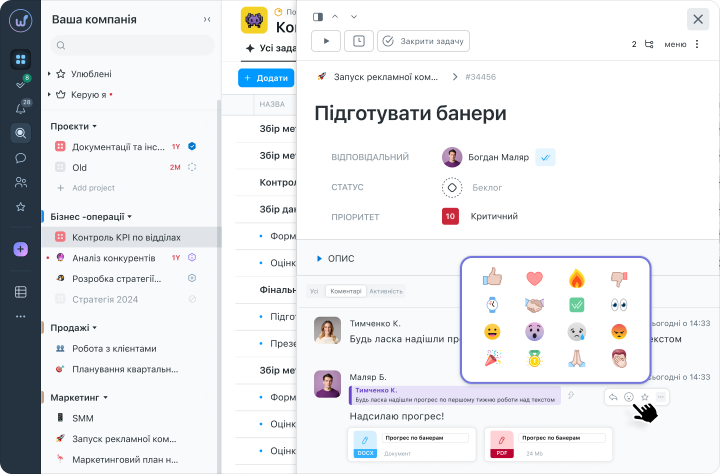Start the task timer play button
The width and height of the screenshot is (720, 474).
(x=326, y=41)
